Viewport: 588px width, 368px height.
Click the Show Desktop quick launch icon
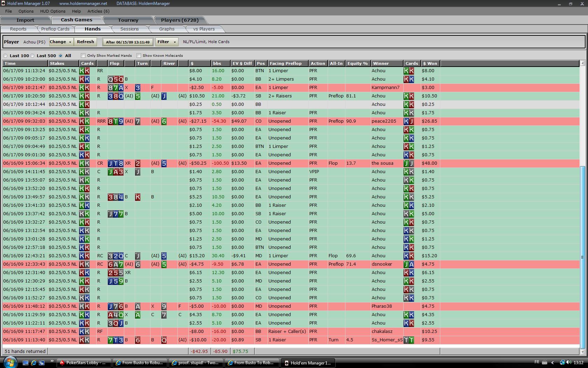[26, 363]
